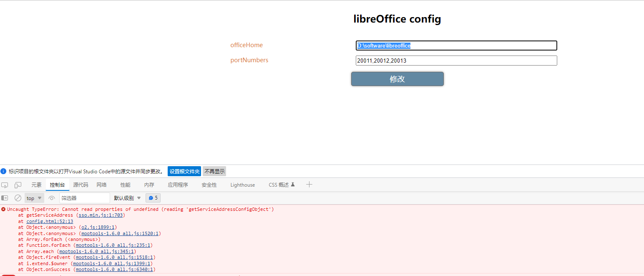Open the Lighthouse tab
Screen dimensions: 644x276
(x=243, y=185)
